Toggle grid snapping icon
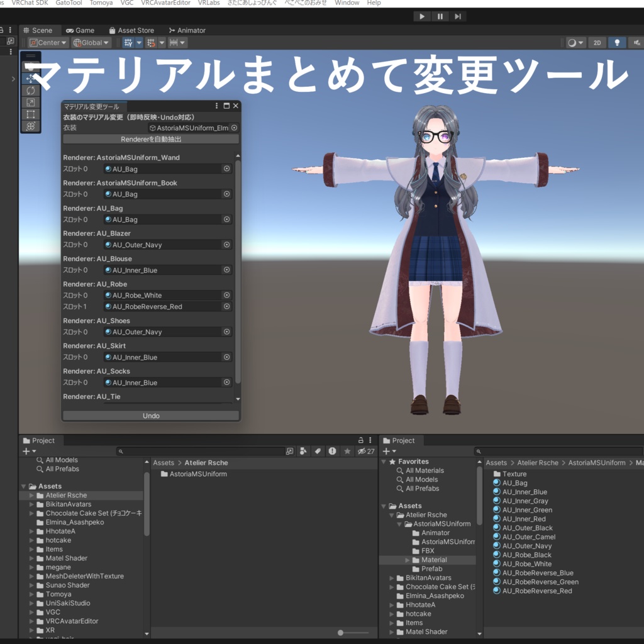644x644 pixels. click(x=151, y=43)
